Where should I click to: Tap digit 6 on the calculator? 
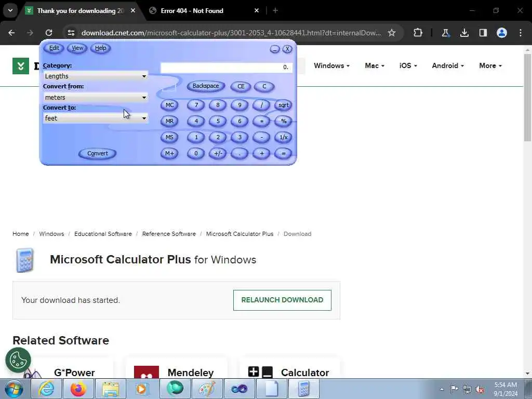240,121
